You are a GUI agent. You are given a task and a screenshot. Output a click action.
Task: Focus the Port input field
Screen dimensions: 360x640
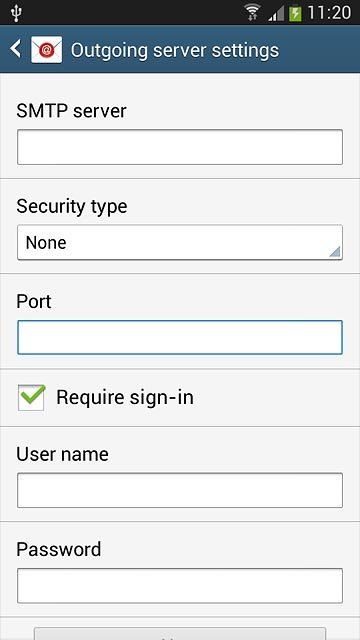[x=180, y=337]
